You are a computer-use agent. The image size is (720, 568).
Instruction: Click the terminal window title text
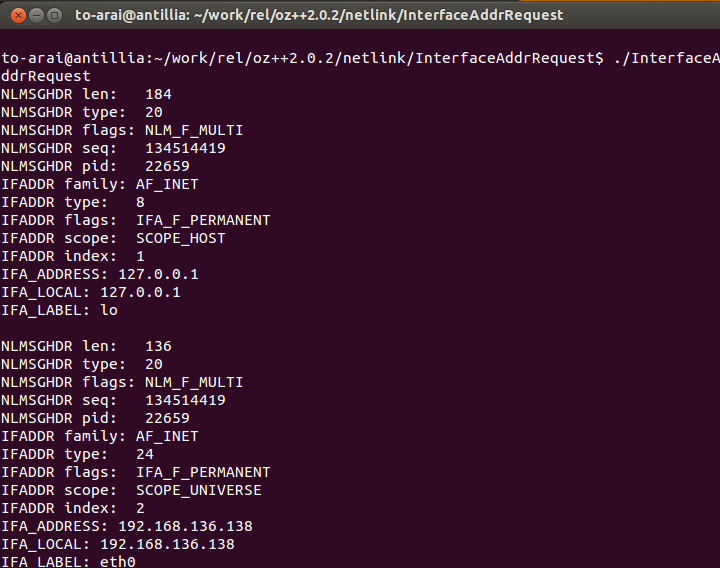pyautogui.click(x=319, y=15)
